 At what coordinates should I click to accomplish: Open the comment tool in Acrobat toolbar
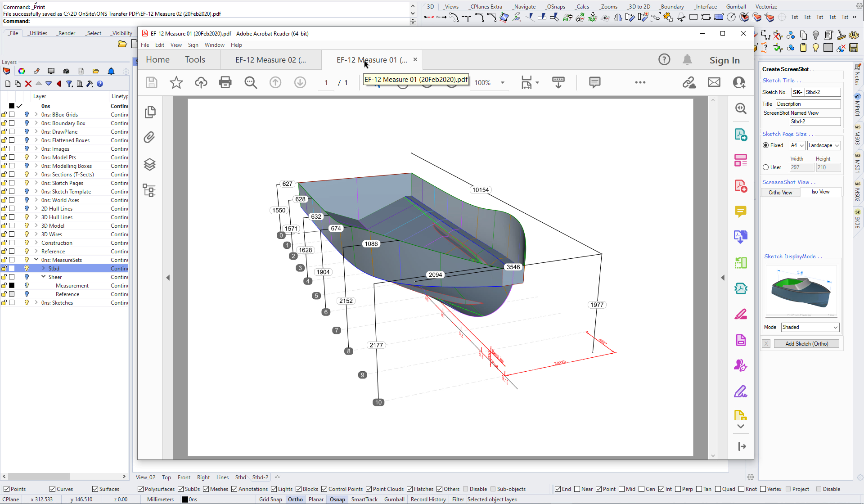(x=594, y=82)
